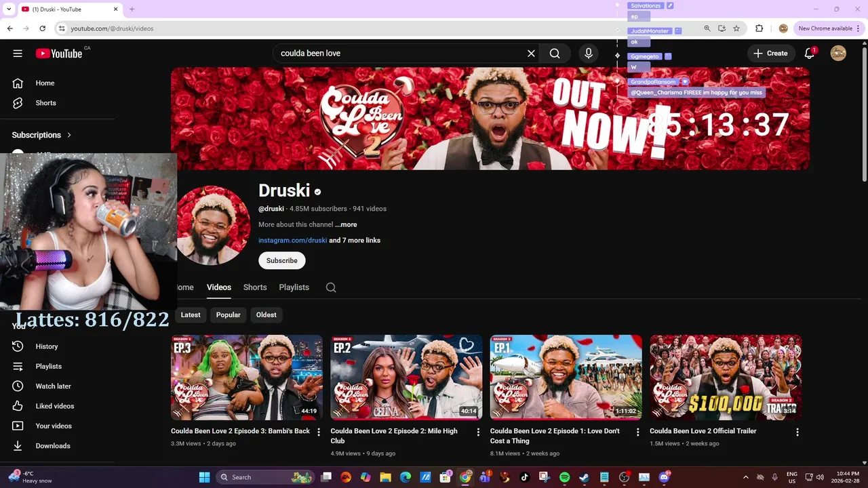Open site information icon beside the URL

62,28
